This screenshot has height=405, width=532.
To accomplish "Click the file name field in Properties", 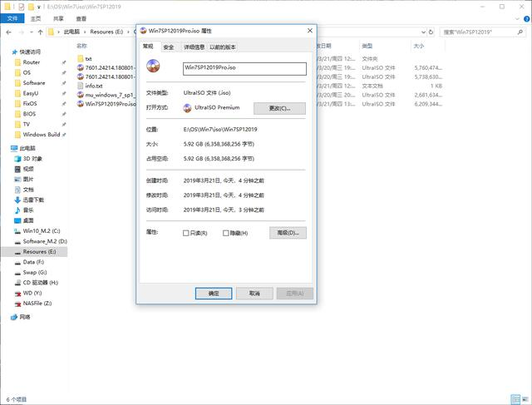I will (x=244, y=68).
